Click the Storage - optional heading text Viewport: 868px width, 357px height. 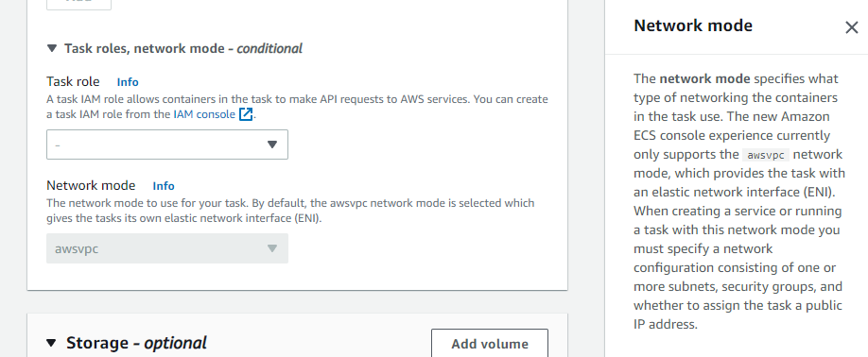pos(136,343)
